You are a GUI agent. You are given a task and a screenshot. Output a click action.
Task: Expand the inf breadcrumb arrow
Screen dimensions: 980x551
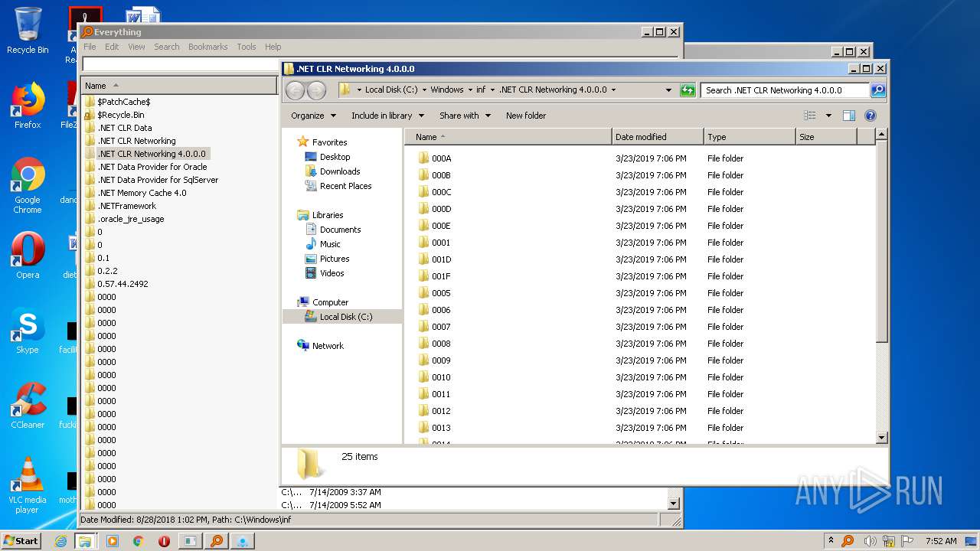tap(492, 90)
